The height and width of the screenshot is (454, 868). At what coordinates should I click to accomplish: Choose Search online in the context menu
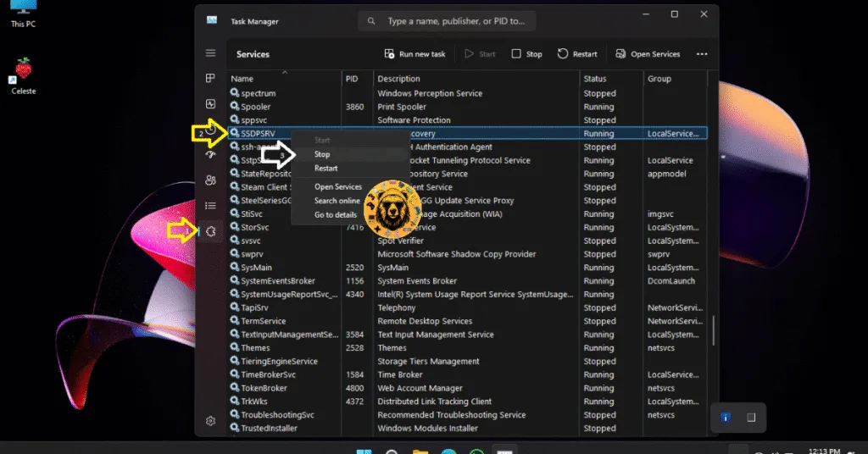click(x=350, y=201)
